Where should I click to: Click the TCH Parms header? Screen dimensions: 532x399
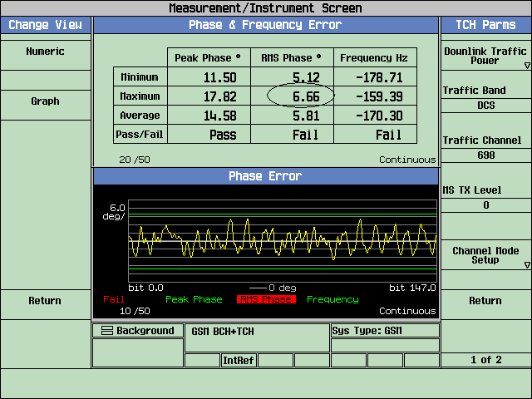click(485, 25)
